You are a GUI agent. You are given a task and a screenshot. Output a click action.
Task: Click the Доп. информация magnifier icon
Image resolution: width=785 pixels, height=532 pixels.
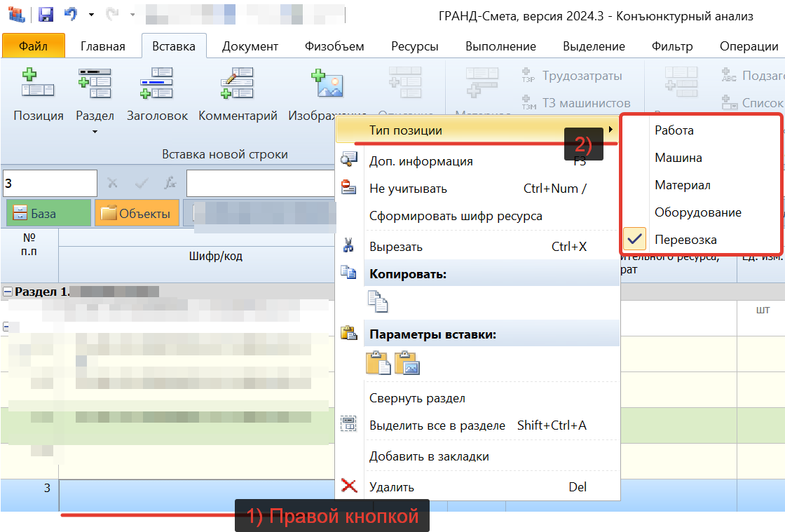tap(348, 160)
